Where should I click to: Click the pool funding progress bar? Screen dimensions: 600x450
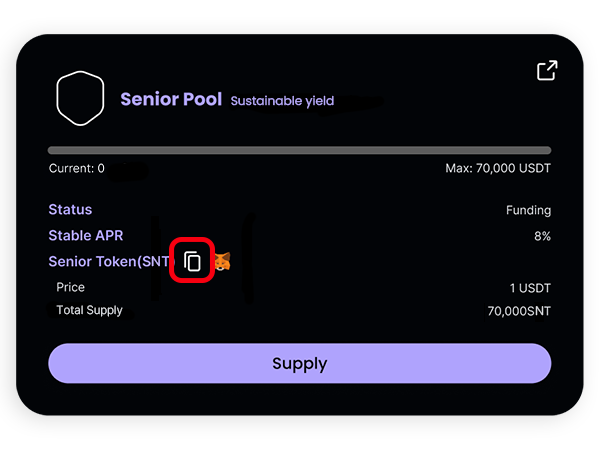pyautogui.click(x=299, y=150)
